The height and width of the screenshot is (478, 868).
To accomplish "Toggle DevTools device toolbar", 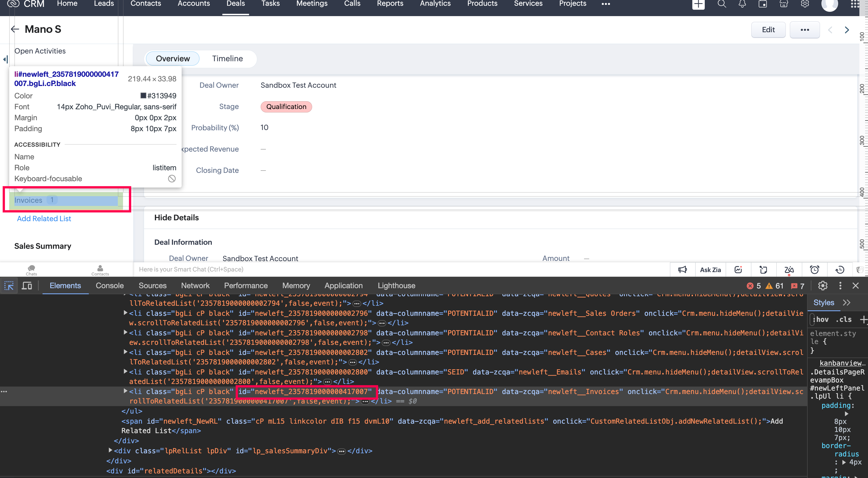I will click(27, 286).
